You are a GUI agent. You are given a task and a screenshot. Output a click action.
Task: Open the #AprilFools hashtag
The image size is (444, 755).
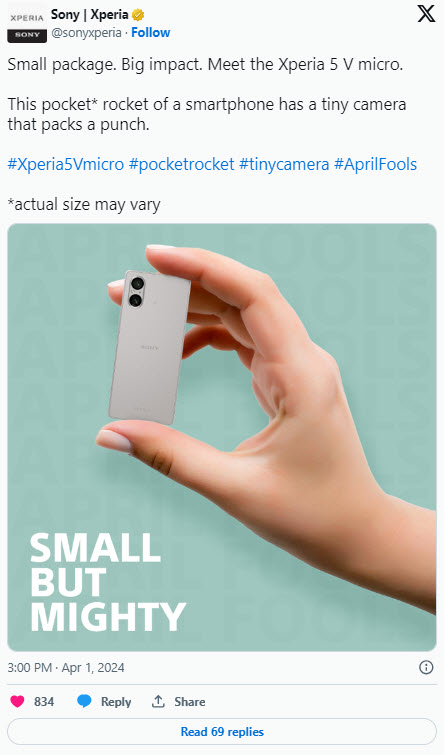point(376,165)
